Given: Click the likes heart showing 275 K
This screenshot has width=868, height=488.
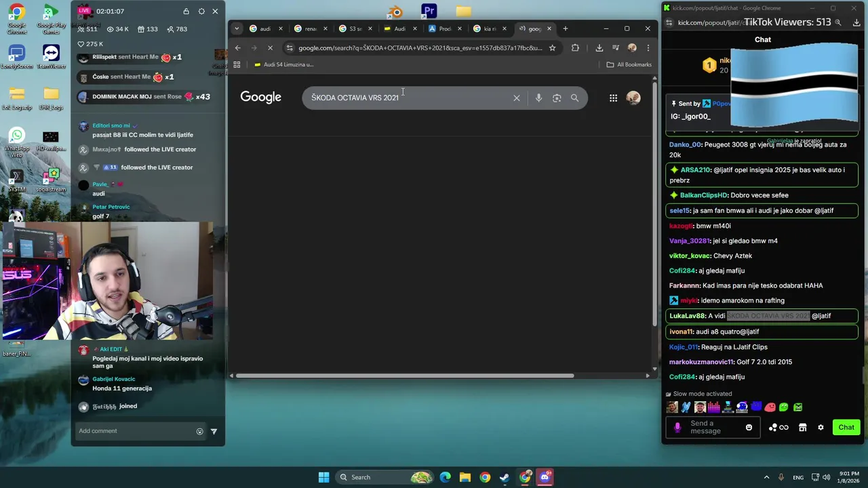Looking at the screenshot, I should pyautogui.click(x=81, y=44).
